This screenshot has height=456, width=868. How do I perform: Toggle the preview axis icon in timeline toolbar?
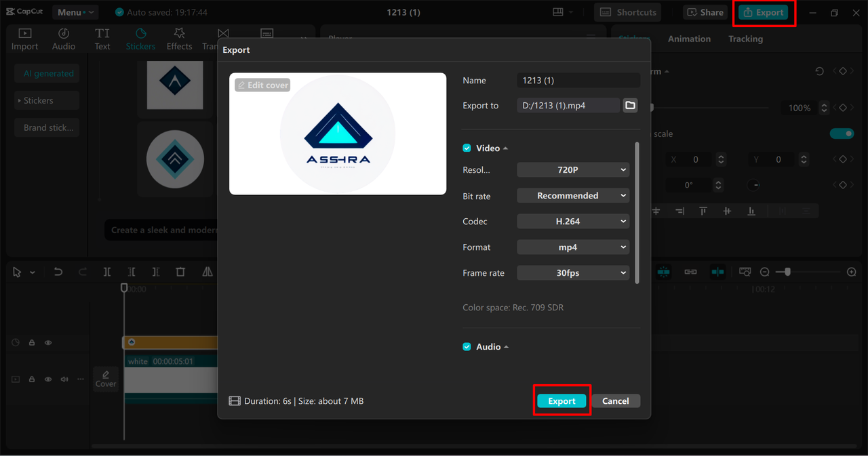pos(717,272)
